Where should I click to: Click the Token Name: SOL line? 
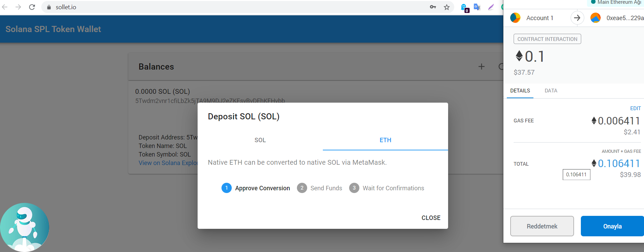[163, 146]
